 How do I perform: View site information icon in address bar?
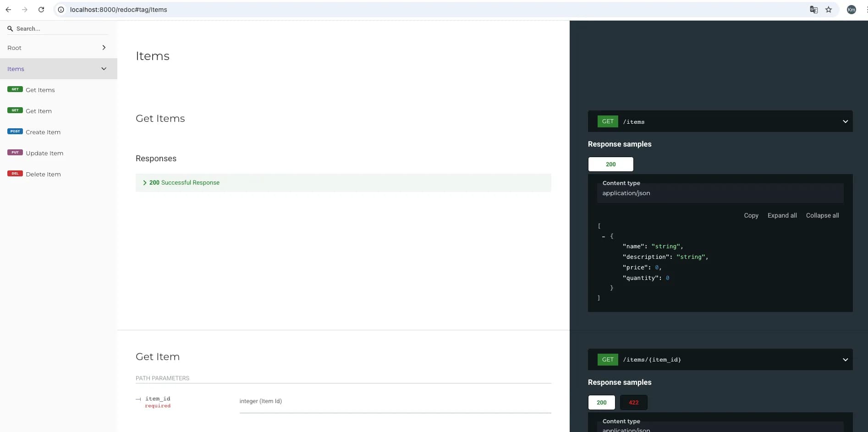tap(60, 10)
